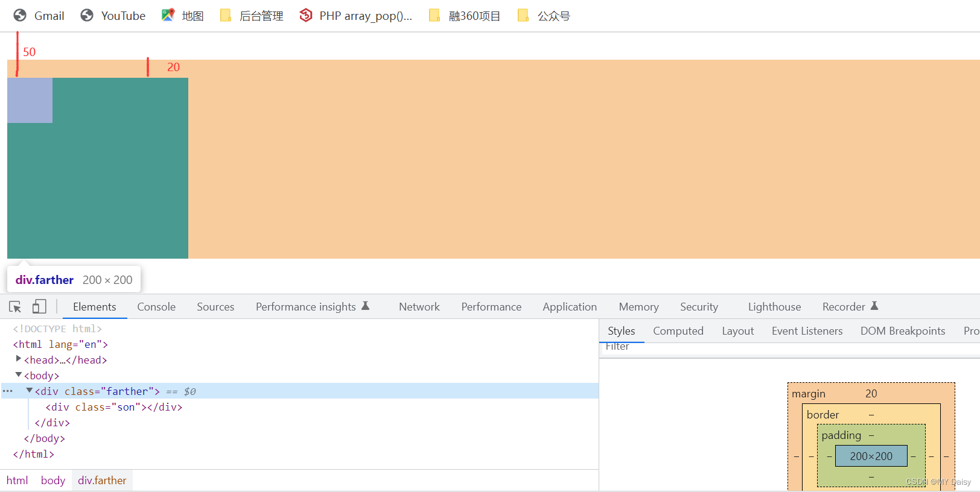The image size is (980, 492).
Task: Collapse the div.farther element node
Action: point(29,391)
